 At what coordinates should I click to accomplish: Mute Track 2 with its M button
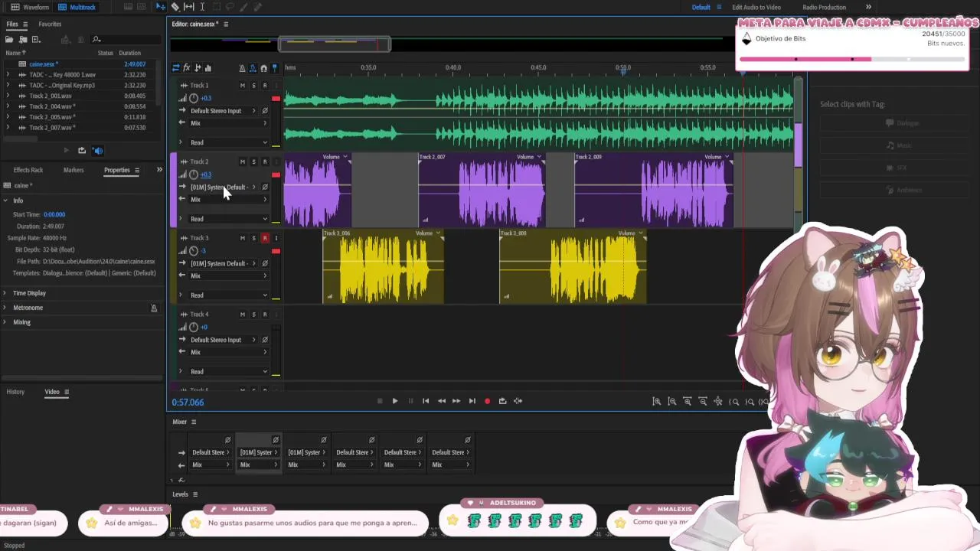coord(243,162)
